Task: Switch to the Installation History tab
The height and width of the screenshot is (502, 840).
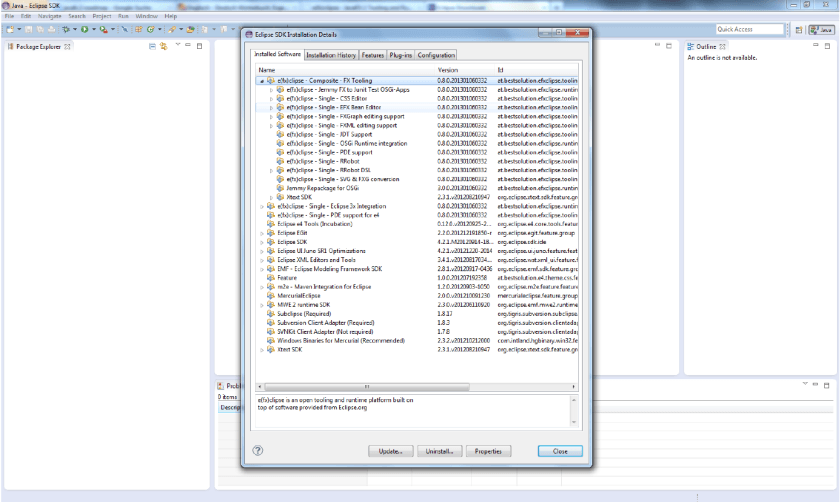Action: (331, 55)
